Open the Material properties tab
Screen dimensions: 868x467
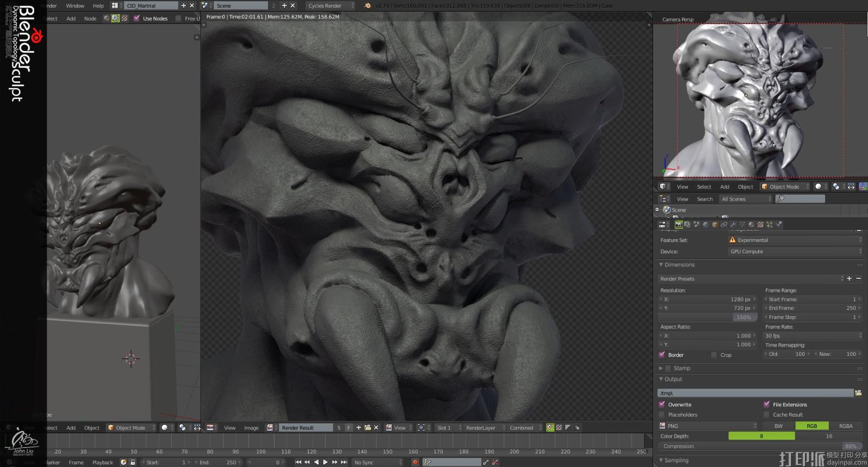coord(751,225)
